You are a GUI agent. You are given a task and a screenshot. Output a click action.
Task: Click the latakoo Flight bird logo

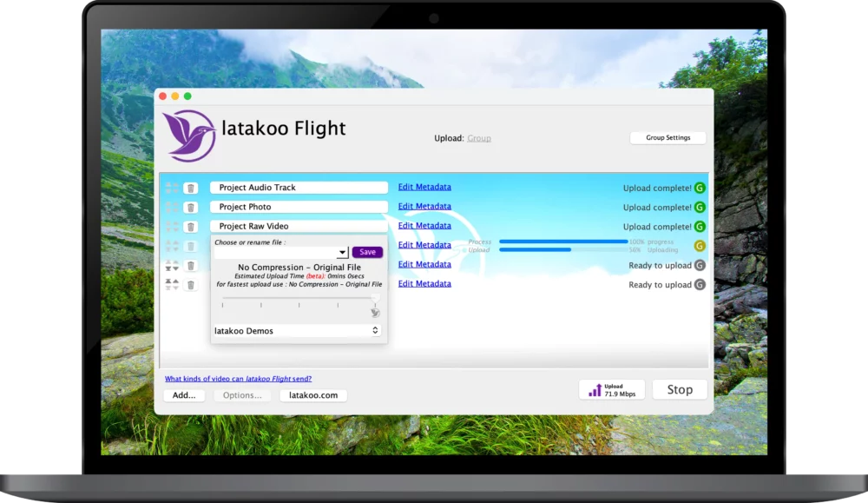click(189, 136)
